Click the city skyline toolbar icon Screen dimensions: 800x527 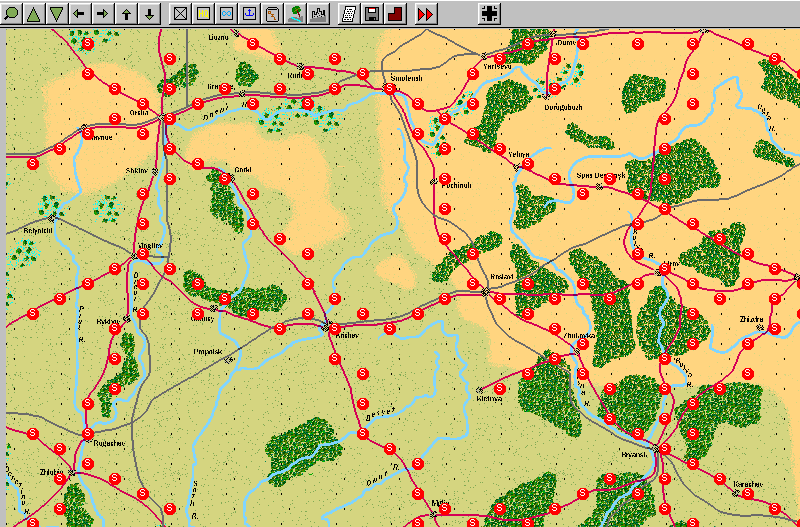point(319,14)
